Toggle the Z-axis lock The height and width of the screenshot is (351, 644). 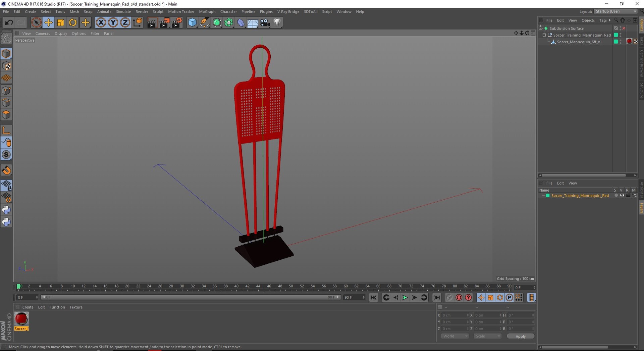coord(125,22)
